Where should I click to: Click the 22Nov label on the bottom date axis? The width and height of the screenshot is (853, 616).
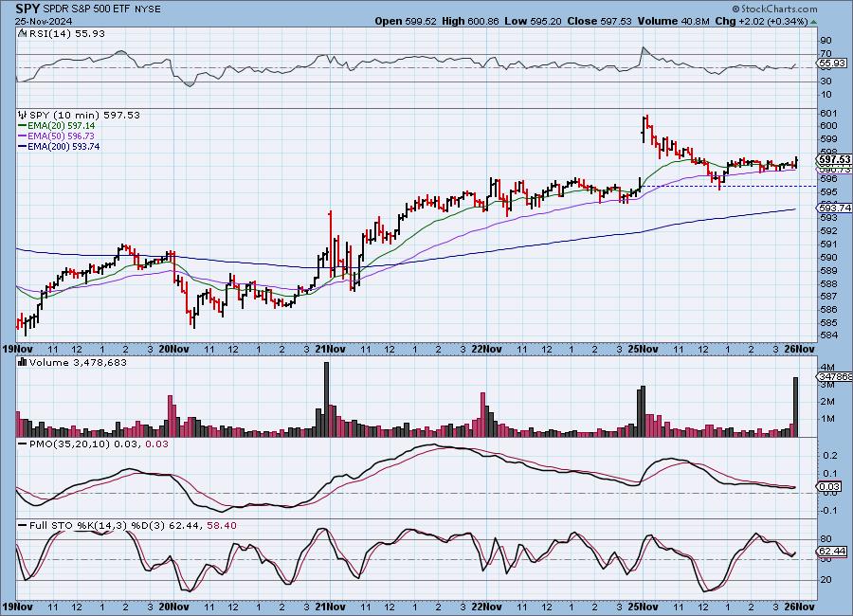(486, 607)
